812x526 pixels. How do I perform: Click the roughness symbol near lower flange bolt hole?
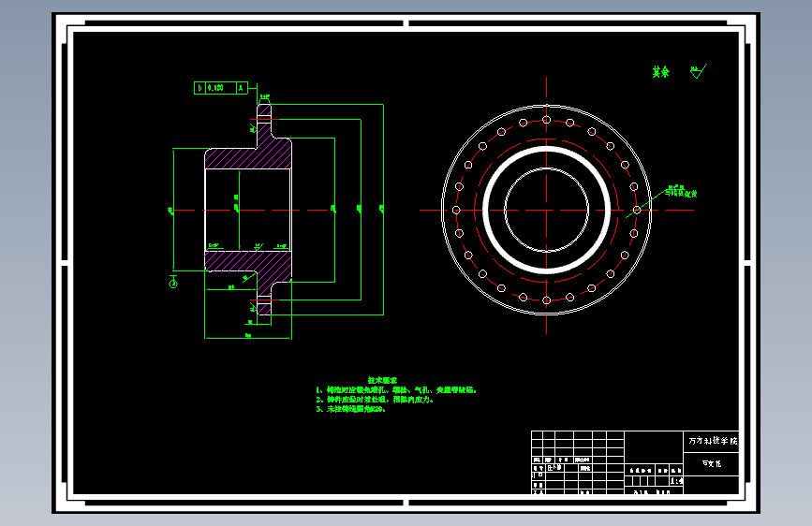253,307
